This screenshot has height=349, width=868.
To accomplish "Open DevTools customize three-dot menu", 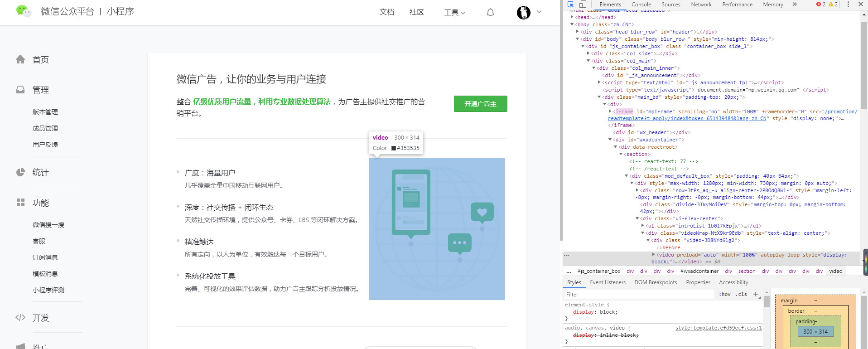I will (x=848, y=5).
